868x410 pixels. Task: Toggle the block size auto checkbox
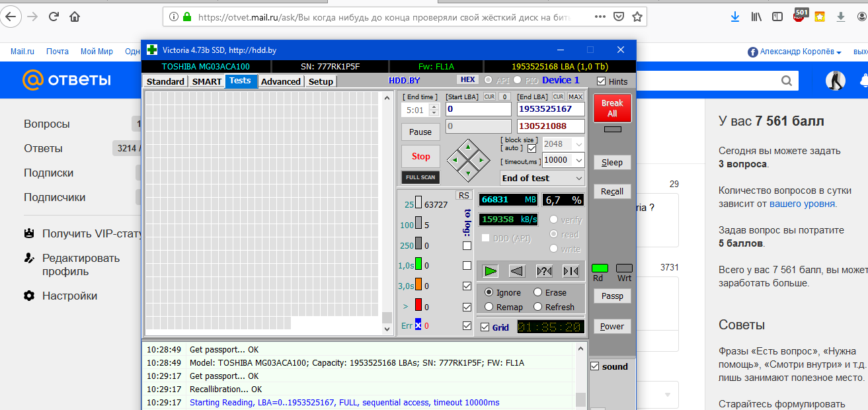click(532, 148)
